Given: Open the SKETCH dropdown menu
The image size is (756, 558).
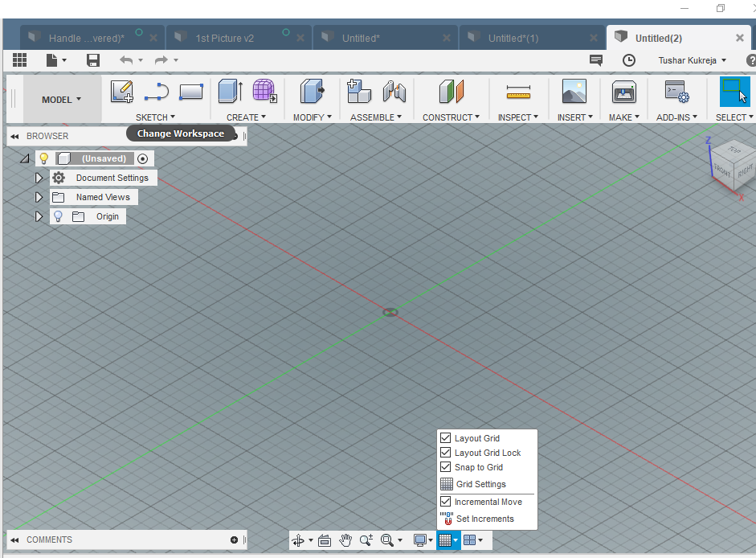Looking at the screenshot, I should tap(155, 117).
